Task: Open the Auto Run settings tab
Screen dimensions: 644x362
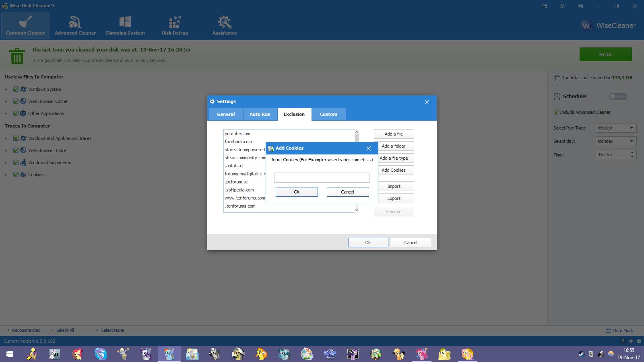Action: (260, 114)
